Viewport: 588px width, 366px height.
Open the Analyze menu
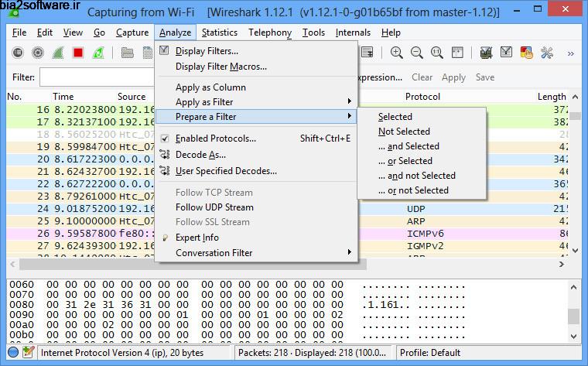click(x=175, y=32)
